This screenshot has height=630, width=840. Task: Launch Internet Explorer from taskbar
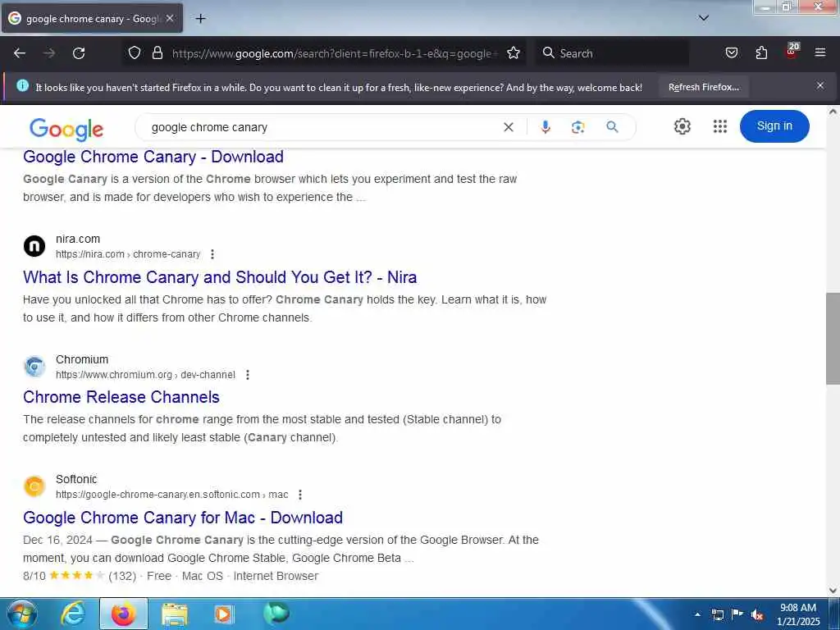[72, 614]
